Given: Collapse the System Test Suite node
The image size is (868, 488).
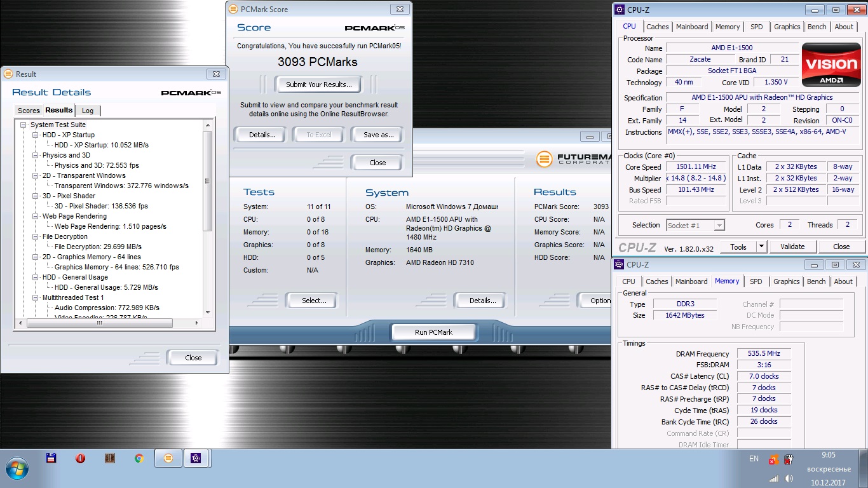Looking at the screenshot, I should click(x=24, y=125).
